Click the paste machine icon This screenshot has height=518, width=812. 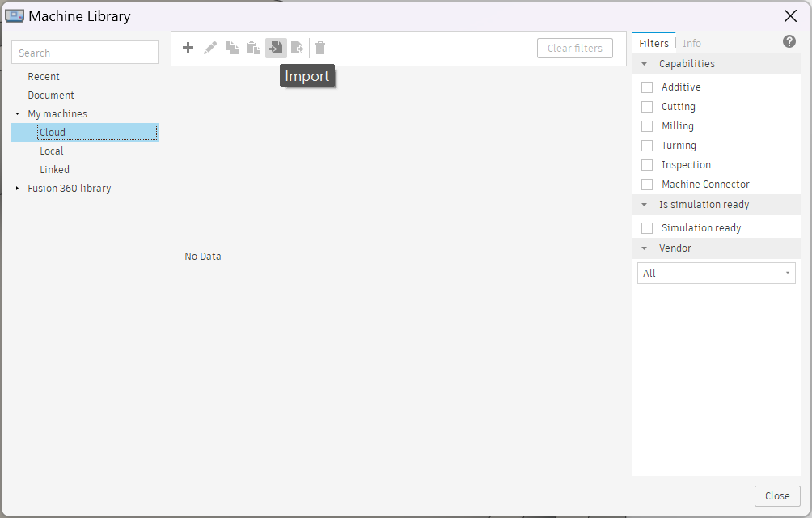(x=254, y=48)
